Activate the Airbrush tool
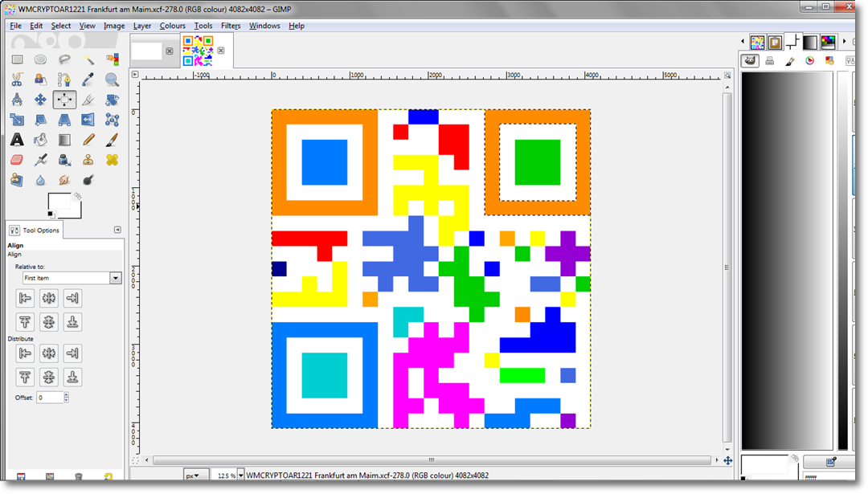Viewport: 868px width, 494px height. coord(40,160)
